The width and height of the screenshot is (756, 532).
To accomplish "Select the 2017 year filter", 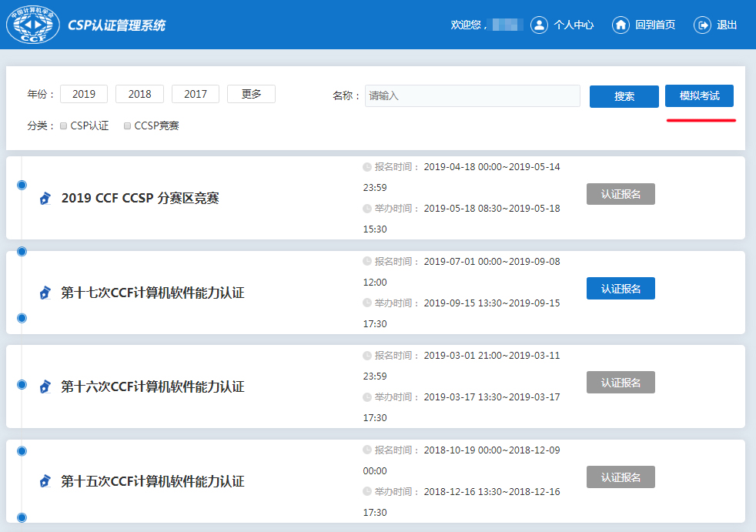I will tap(196, 94).
